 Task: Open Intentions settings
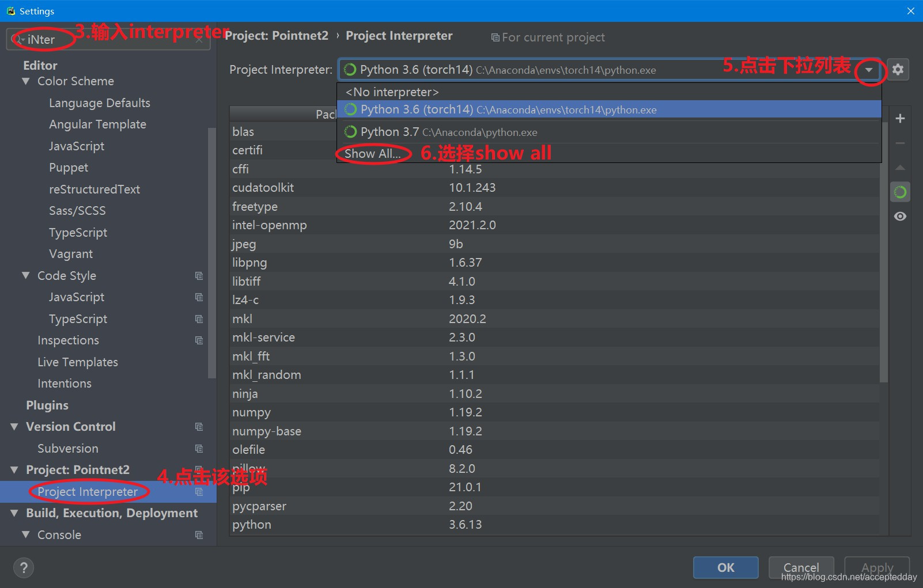point(65,384)
